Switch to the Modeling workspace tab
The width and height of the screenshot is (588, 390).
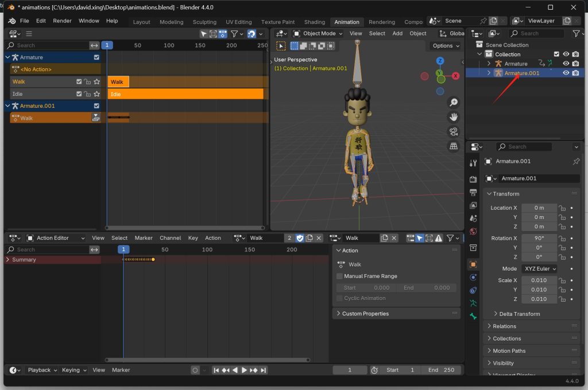171,22
